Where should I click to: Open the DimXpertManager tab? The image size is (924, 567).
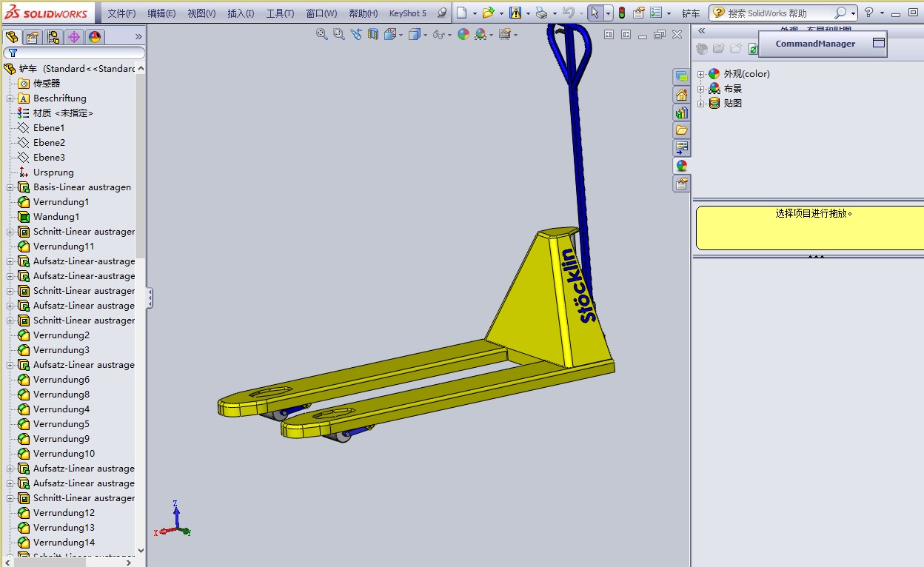point(74,37)
